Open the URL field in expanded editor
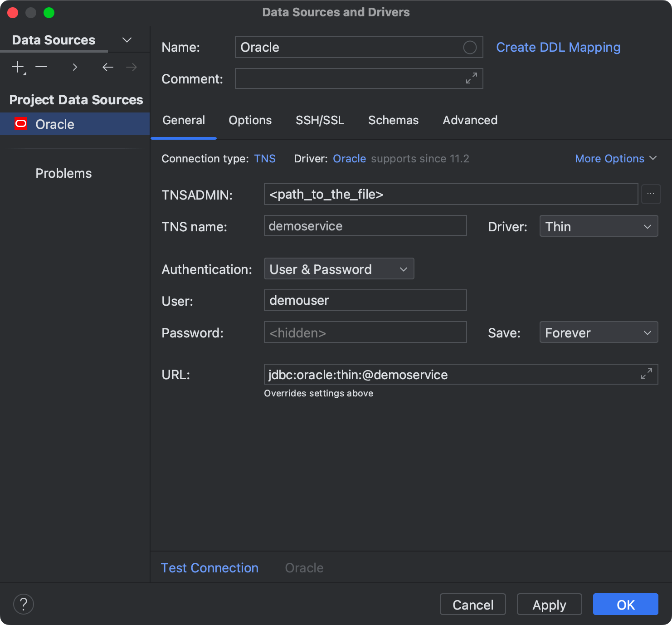 [647, 374]
